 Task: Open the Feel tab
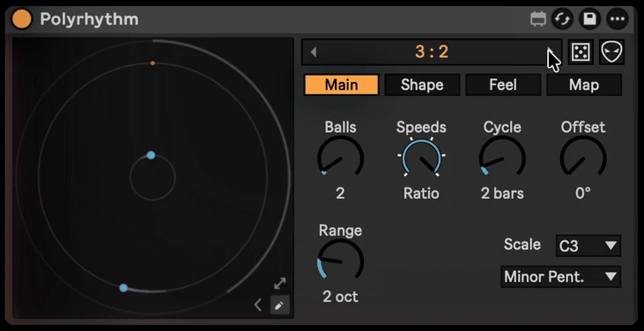[x=503, y=85]
